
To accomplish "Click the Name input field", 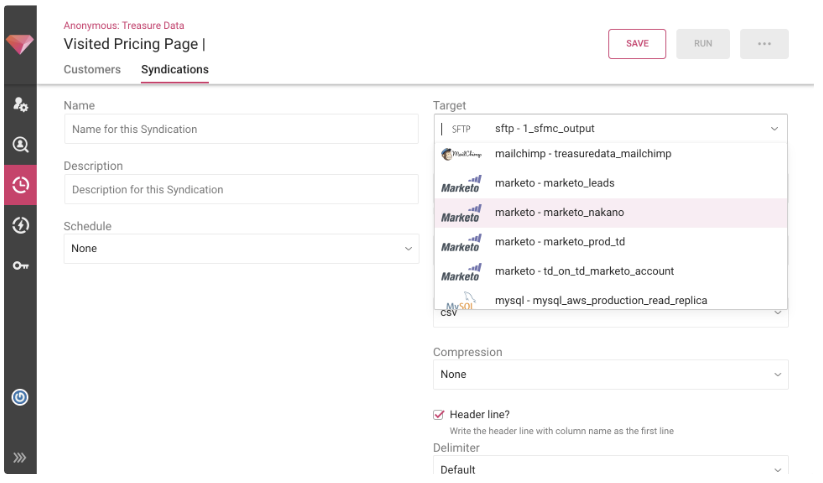I will pyautogui.click(x=240, y=129).
